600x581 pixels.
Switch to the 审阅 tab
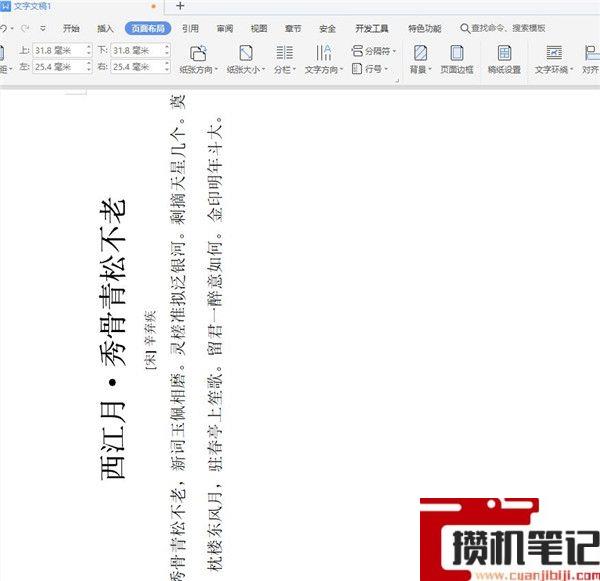tap(225, 28)
